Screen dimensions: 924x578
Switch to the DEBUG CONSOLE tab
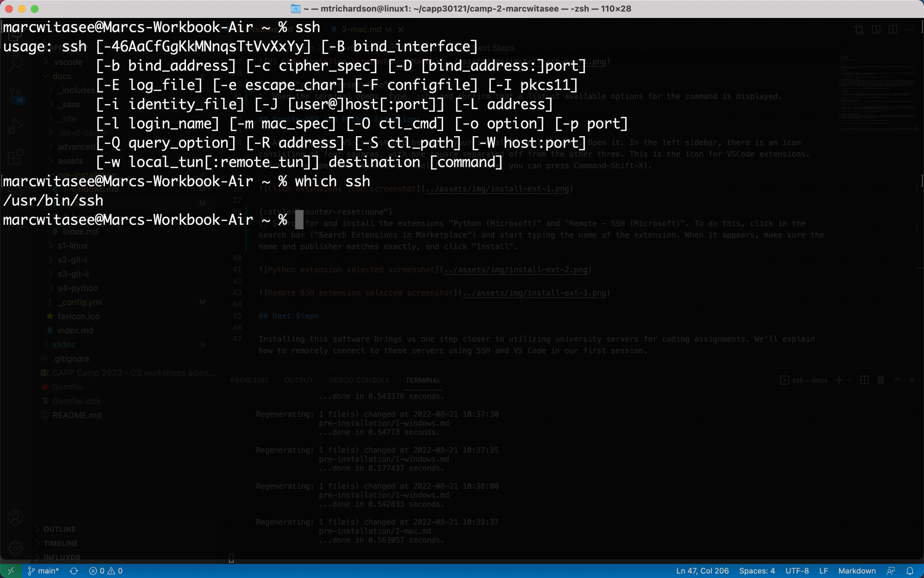[x=359, y=381]
